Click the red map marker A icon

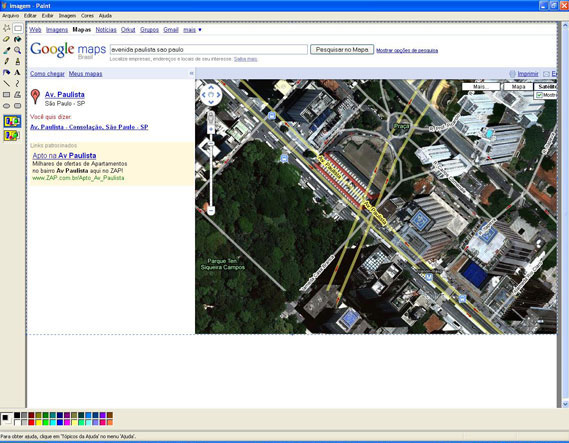click(x=35, y=97)
